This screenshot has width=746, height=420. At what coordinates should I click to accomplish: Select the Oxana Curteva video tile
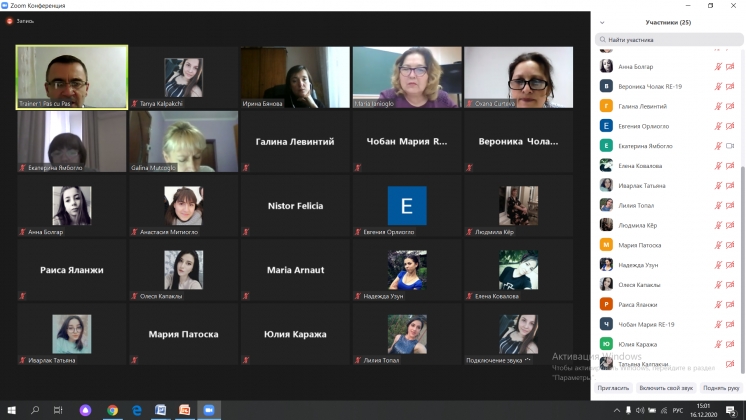[519, 77]
